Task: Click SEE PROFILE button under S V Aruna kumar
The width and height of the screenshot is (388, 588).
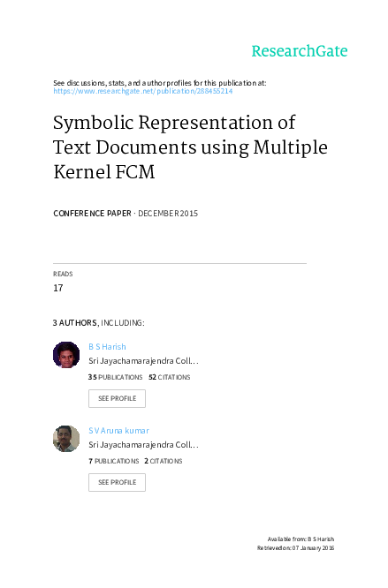Action: coord(117,482)
